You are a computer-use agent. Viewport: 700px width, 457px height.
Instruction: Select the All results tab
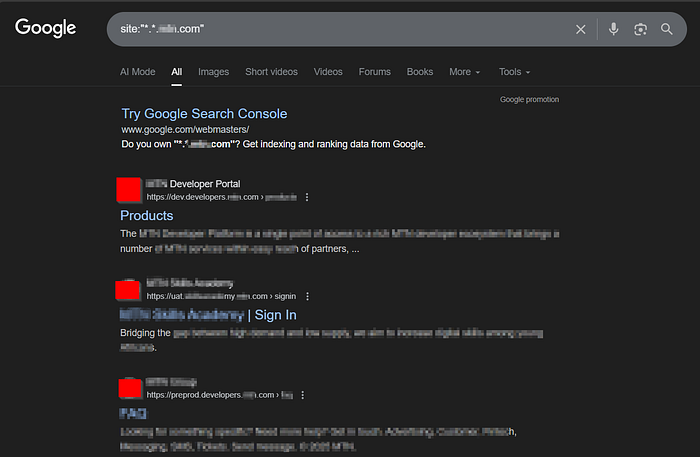177,72
